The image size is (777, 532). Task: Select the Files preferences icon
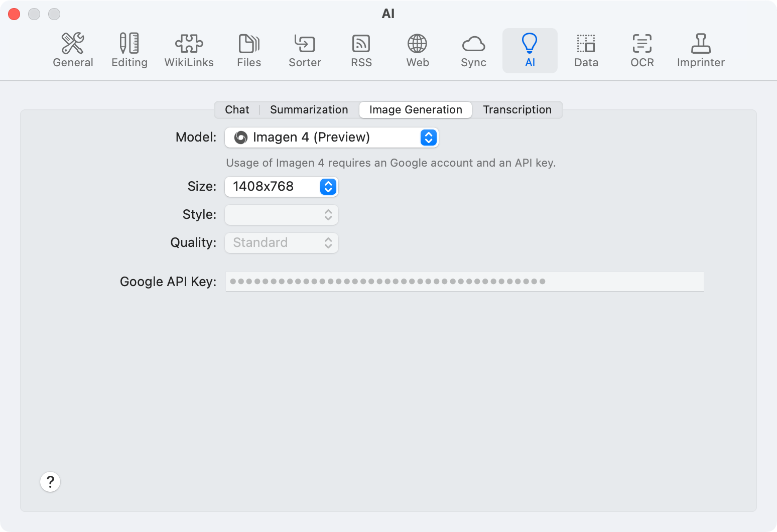(x=249, y=50)
